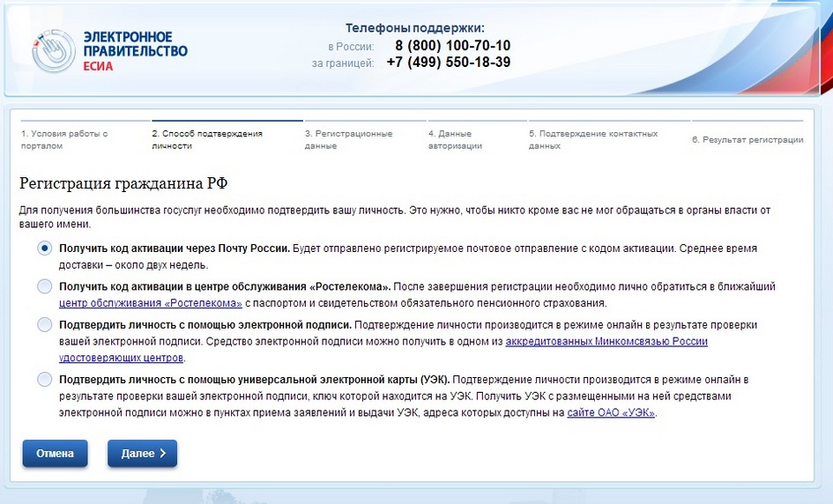Open step 3 Регистрационные данные
Image resolution: width=833 pixels, height=504 pixels.
pos(348,140)
